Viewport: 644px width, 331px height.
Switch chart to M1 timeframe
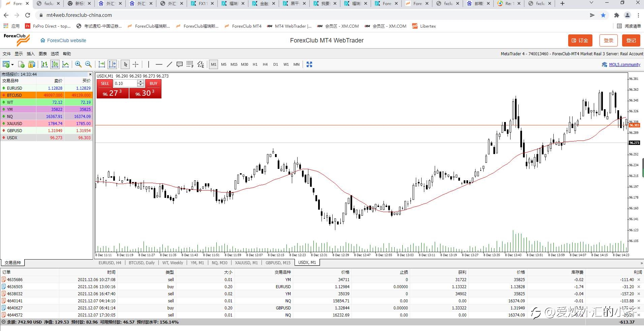pyautogui.click(x=214, y=64)
